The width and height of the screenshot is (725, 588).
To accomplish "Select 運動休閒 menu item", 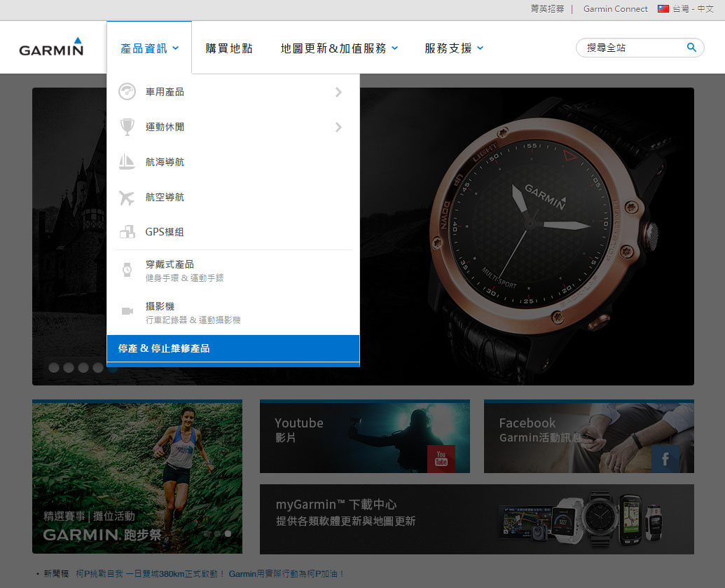I will pyautogui.click(x=233, y=128).
